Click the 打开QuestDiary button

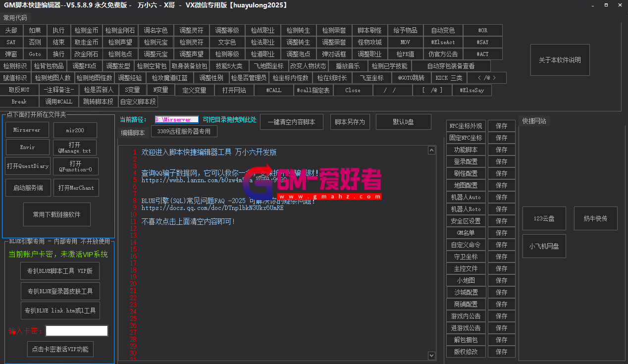click(x=27, y=166)
